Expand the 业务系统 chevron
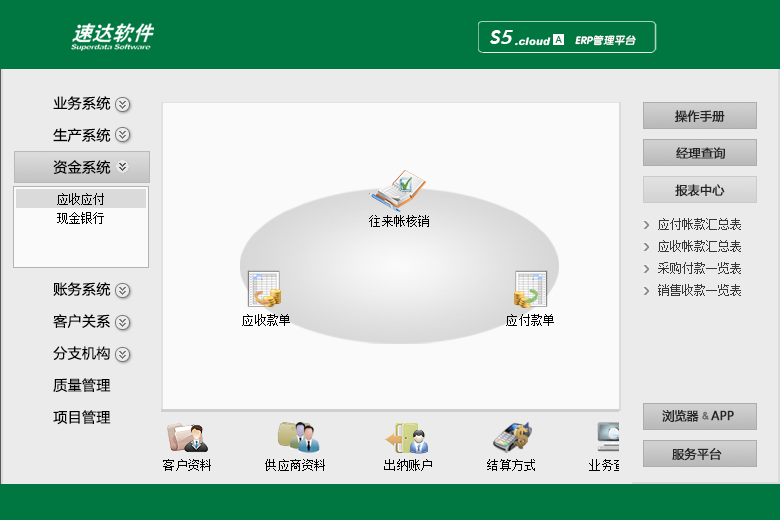Viewport: 782px width, 520px height. (x=123, y=104)
